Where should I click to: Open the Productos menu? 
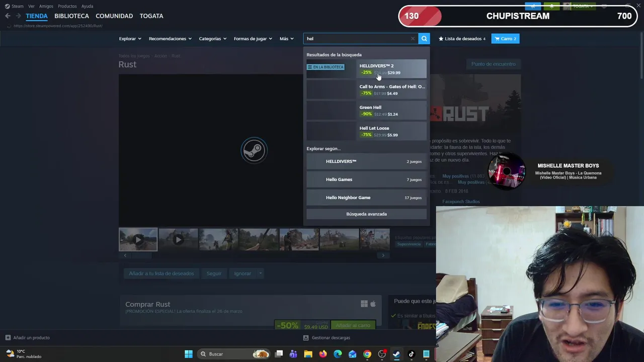67,6
